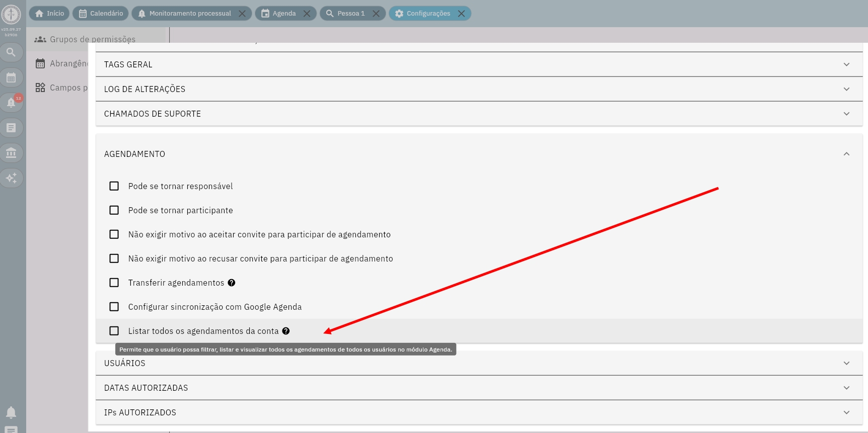Click the courthouse icon in sidebar
868x433 pixels.
point(11,153)
